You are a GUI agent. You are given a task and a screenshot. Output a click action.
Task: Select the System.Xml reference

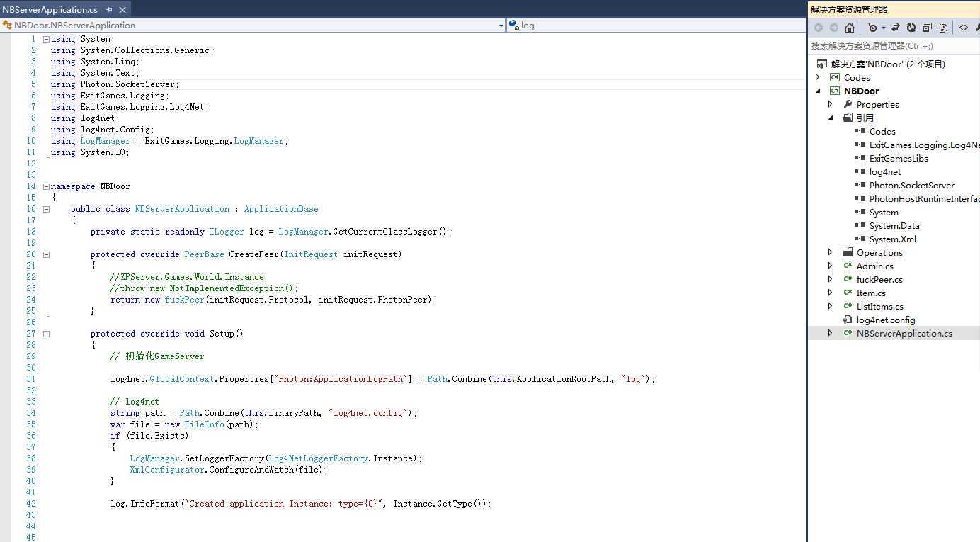(x=893, y=239)
